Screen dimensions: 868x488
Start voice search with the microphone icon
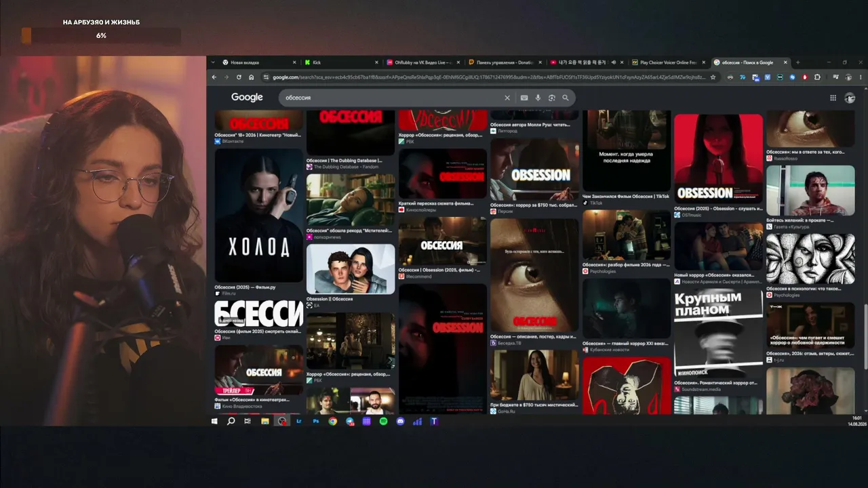click(x=538, y=98)
